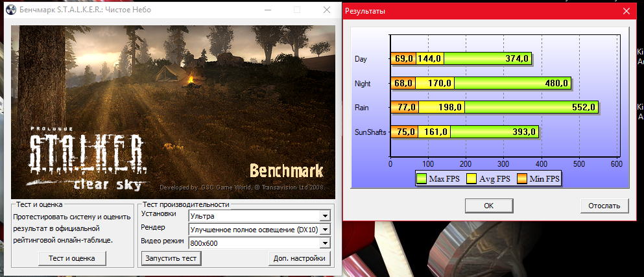644x277 pixels.
Task: Click the Day max FPS value 374,0
Action: (517, 59)
